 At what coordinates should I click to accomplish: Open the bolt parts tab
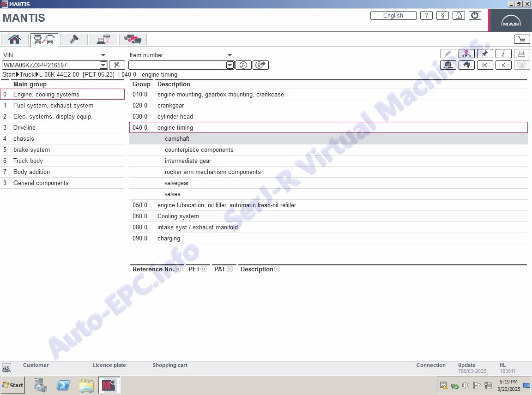[x=73, y=39]
